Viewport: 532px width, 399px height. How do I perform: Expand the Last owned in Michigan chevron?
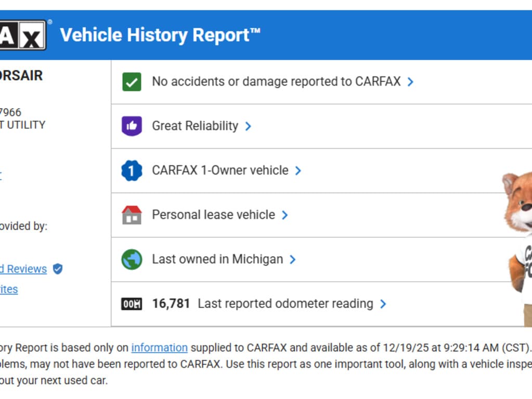(293, 259)
